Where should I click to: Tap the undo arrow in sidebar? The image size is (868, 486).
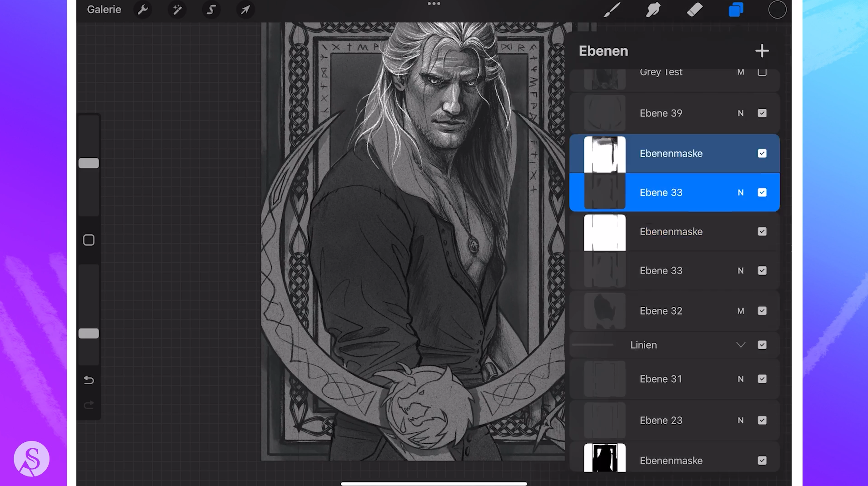pos(89,380)
